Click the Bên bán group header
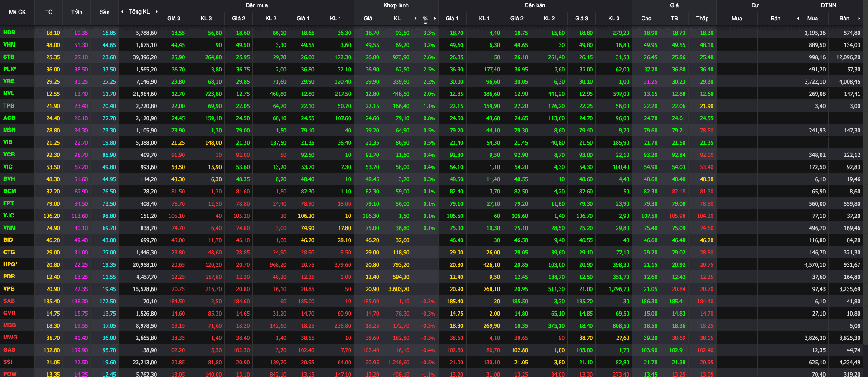Screen dimensions: 868x377 pyautogui.click(x=535, y=5)
